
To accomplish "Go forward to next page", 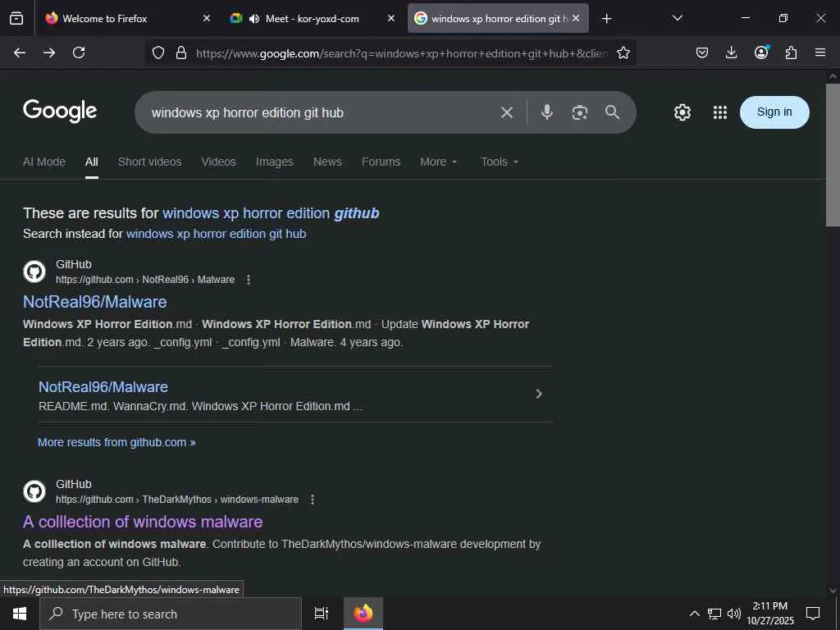I will (x=49, y=52).
